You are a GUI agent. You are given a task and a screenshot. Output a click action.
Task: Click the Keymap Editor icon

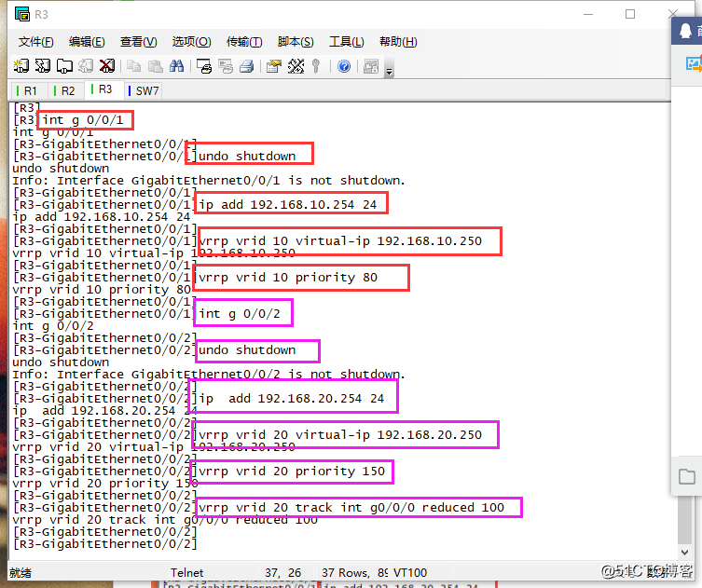pos(296,66)
